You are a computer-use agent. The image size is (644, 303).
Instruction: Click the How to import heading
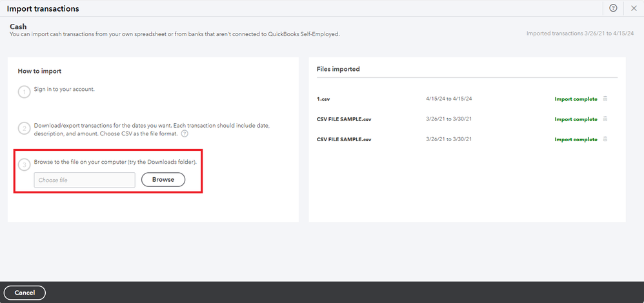coord(39,71)
